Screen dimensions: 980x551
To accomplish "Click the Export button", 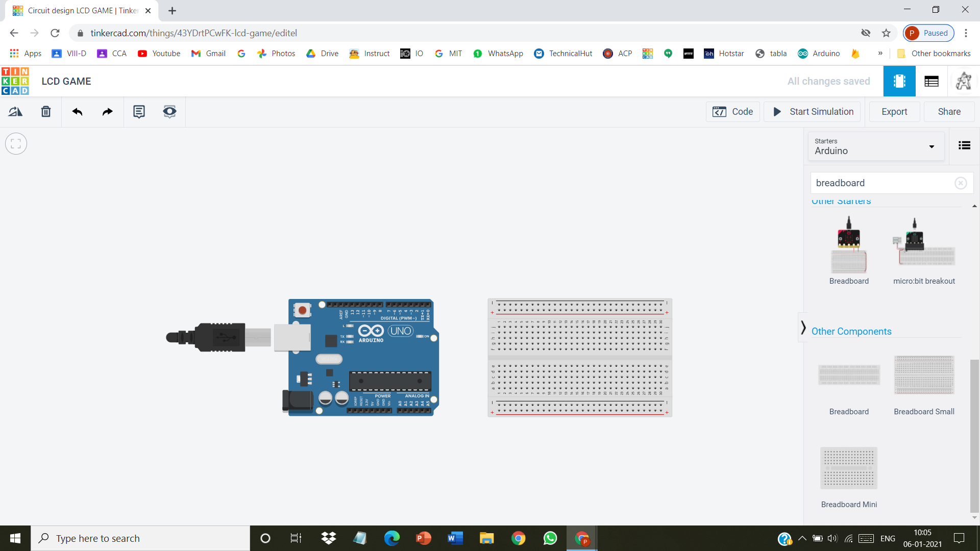I will (x=894, y=111).
